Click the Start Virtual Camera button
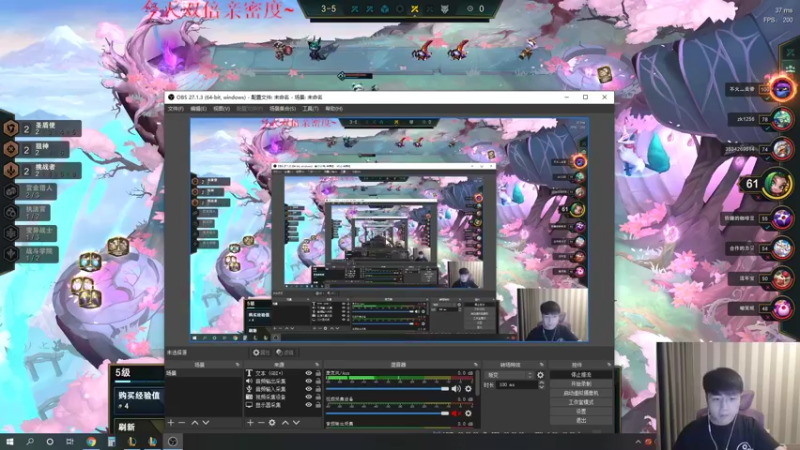 click(x=581, y=393)
